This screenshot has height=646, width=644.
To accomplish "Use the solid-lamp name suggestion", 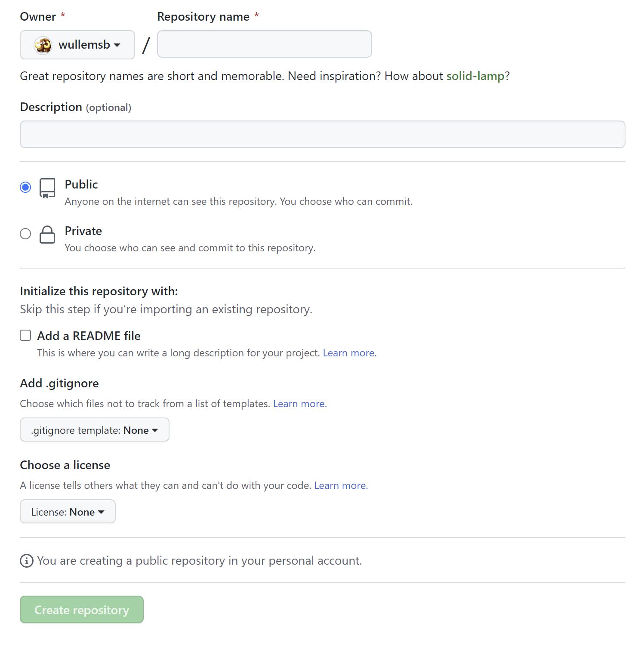I will pos(475,76).
